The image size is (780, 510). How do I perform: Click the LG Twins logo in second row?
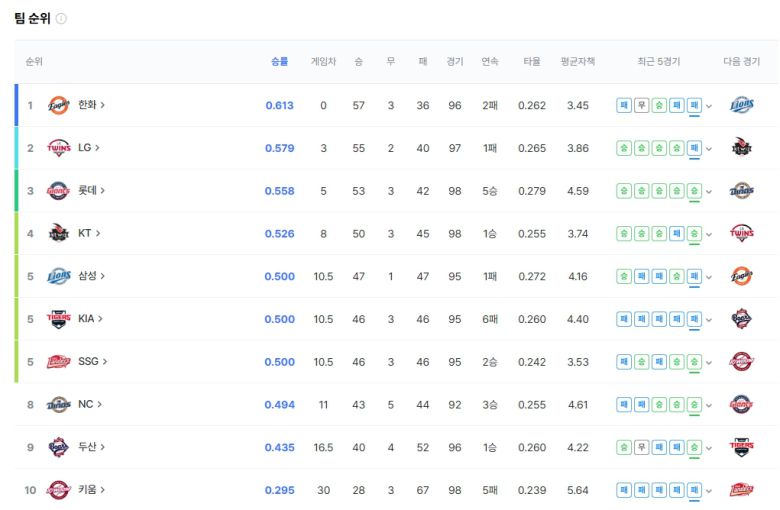pos(59,148)
